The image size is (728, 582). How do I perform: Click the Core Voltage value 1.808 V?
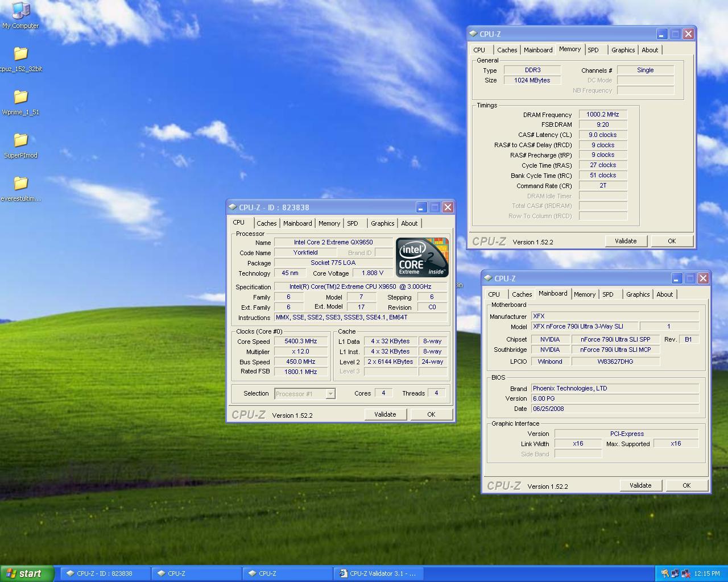click(373, 273)
